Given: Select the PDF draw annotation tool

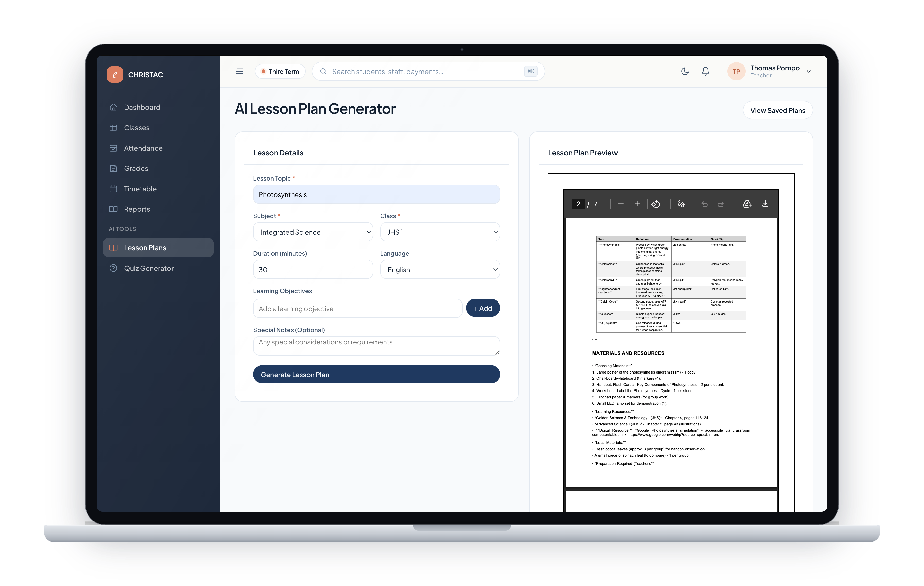Looking at the screenshot, I should [681, 204].
